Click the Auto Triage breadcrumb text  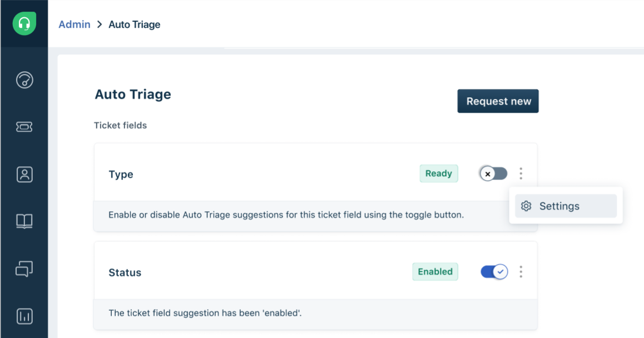click(135, 24)
